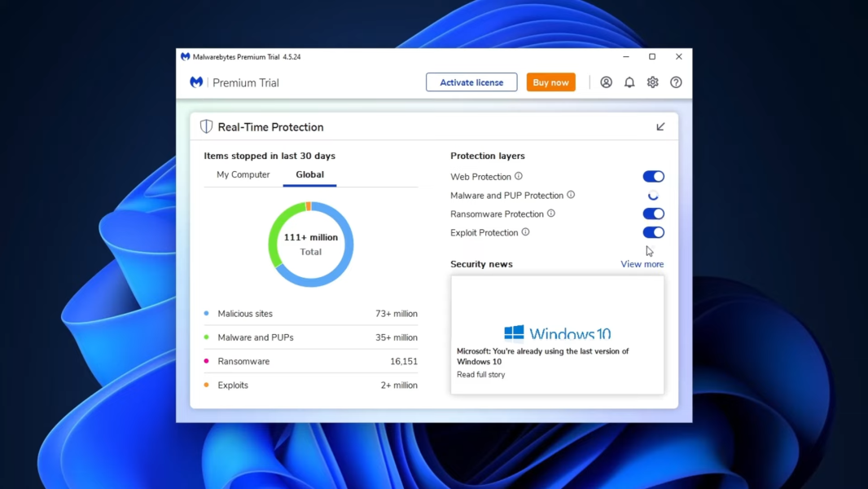868x489 pixels.
Task: Show info for Malware and PUP Protection
Action: 571,195
